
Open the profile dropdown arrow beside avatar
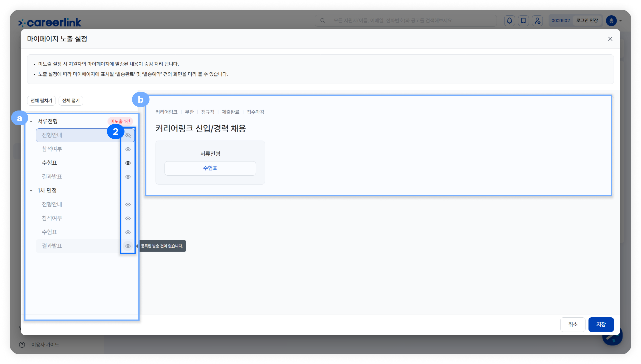pyautogui.click(x=620, y=21)
